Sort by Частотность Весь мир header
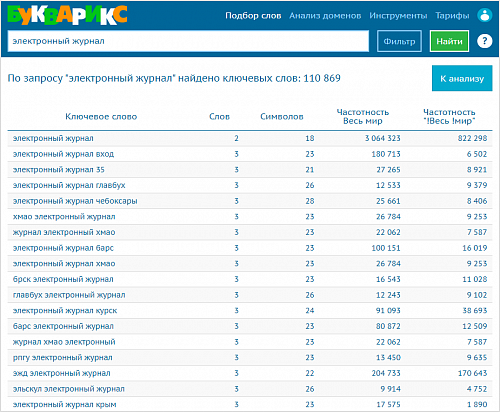This screenshot has width=500, height=412. click(363, 116)
